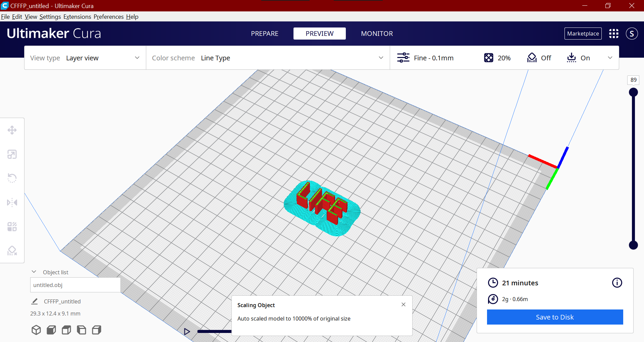This screenshot has width=644, height=342.
Task: Select the Rotate tool
Action: pos(12,178)
